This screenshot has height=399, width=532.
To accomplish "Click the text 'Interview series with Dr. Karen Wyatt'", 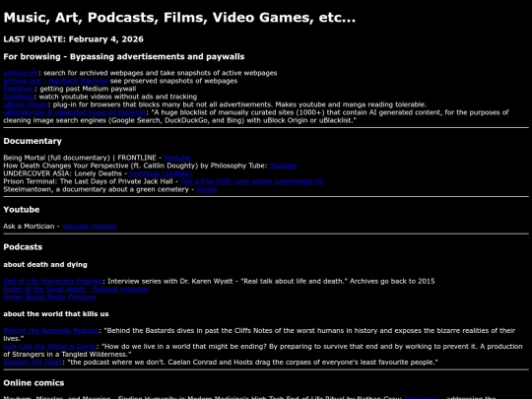I will pos(170,281).
